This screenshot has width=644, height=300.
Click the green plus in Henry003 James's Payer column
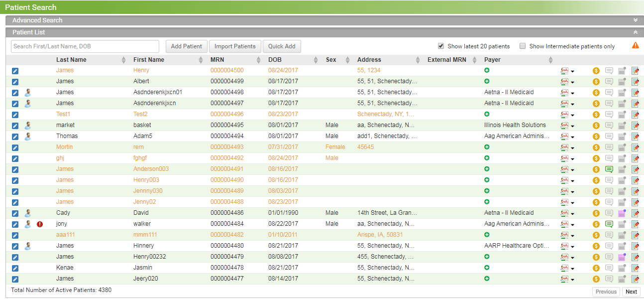tap(487, 180)
